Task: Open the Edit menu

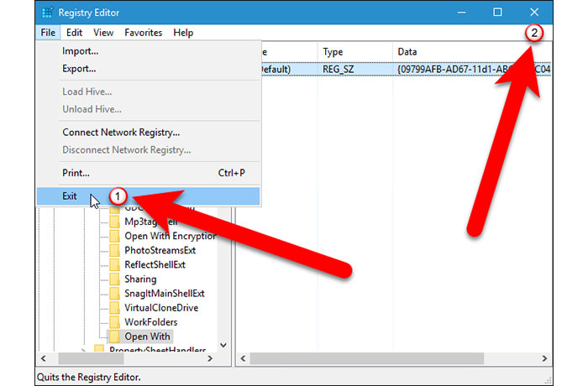Action: pos(75,33)
